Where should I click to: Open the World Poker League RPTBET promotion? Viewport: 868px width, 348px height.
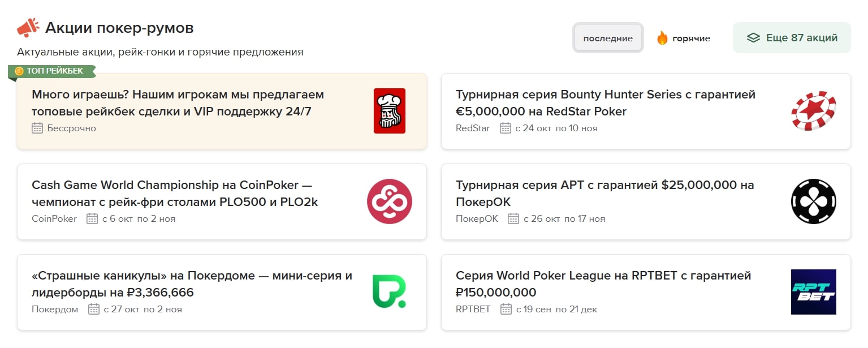click(x=603, y=283)
